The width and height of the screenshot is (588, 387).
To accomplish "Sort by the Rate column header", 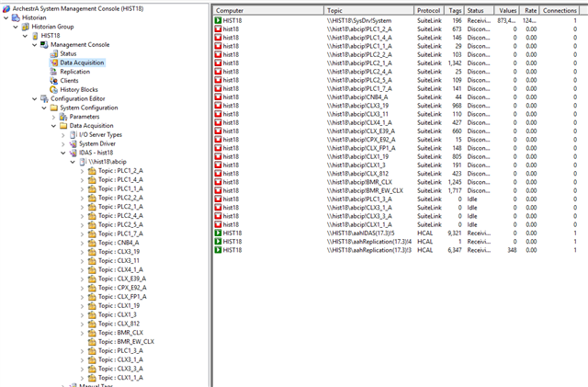I will pos(529,10).
